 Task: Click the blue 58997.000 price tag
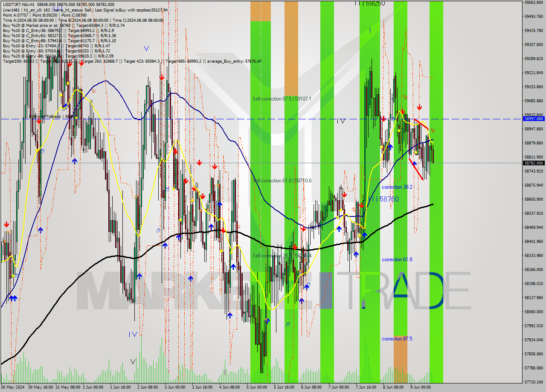tap(534, 119)
